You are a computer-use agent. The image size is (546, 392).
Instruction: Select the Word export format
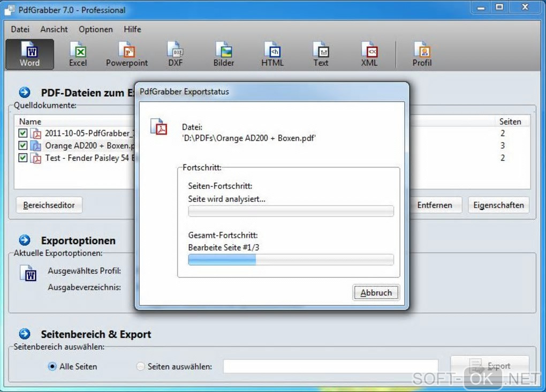coord(29,55)
